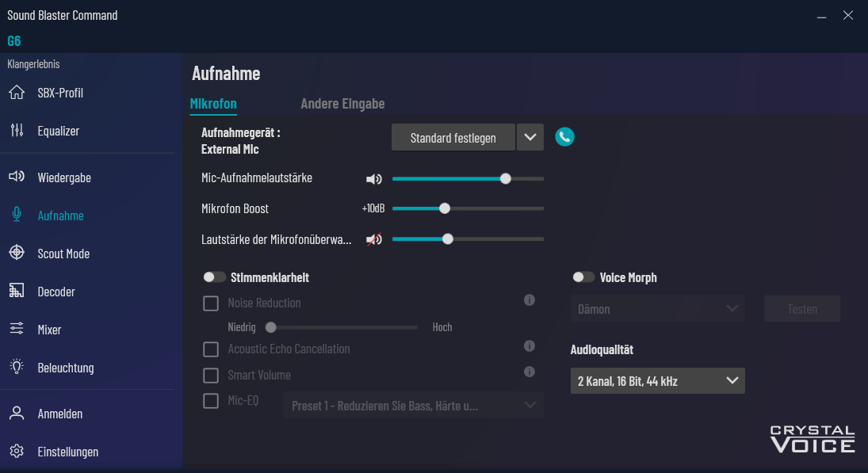Enable Acoustic Echo Cancellation checkbox
Screen dimensions: 868x473
(x=210, y=349)
